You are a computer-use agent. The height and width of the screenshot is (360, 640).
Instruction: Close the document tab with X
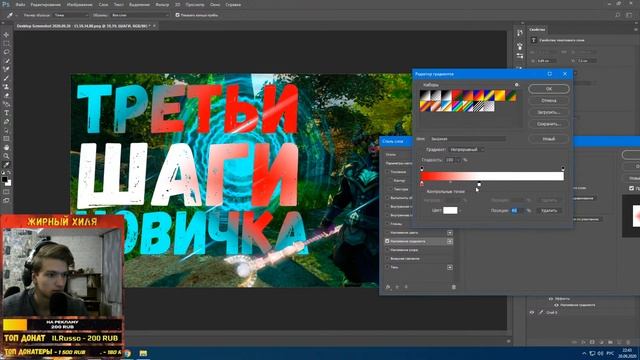154,26
